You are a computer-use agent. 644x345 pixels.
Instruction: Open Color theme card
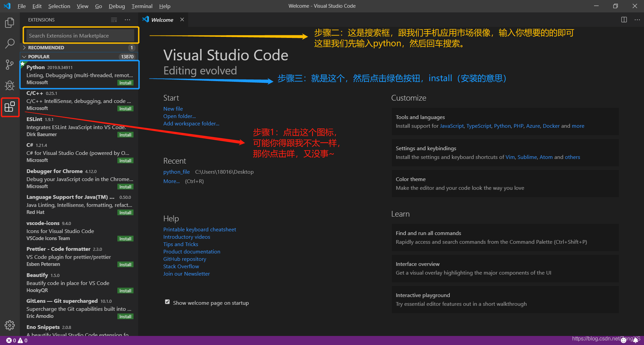[x=505, y=183]
